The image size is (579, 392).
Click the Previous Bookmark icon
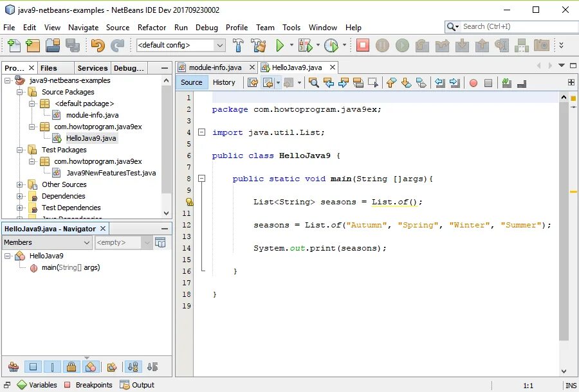tap(391, 83)
